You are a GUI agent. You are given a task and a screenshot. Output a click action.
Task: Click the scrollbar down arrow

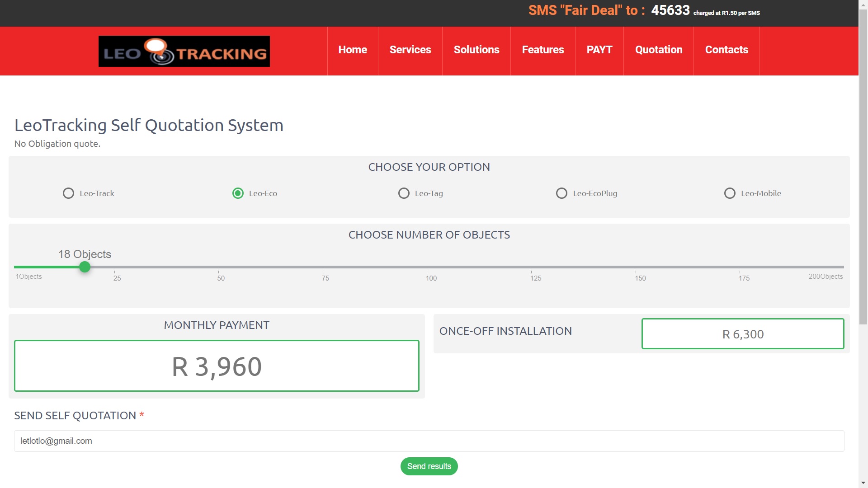point(863,483)
